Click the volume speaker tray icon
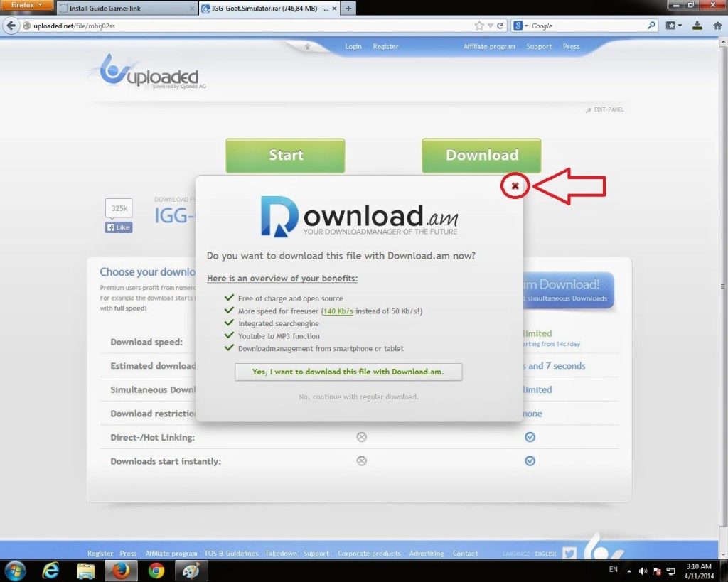The height and width of the screenshot is (582, 728). [x=643, y=571]
